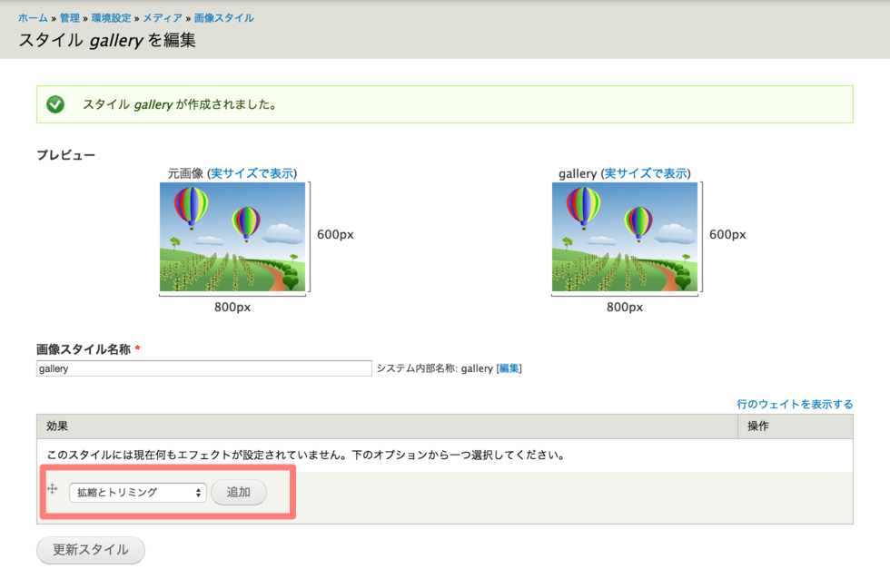Navigate to 環境設定 breadcrumb link

(x=113, y=18)
